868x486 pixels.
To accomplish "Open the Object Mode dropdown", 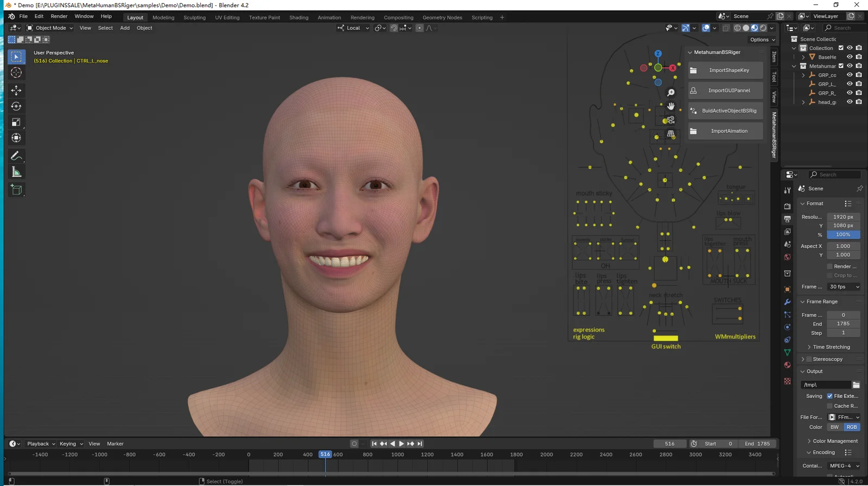I will click(50, 28).
